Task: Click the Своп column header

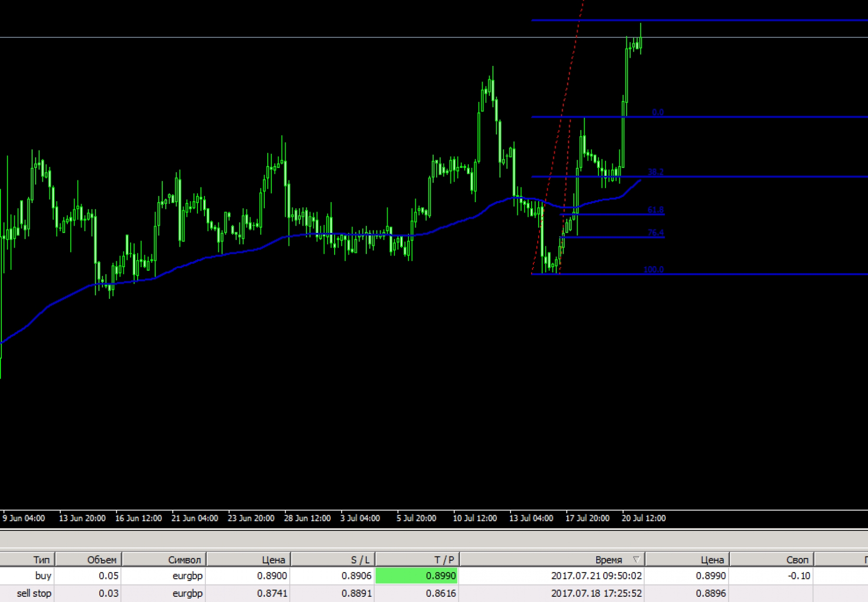Action: tap(797, 559)
